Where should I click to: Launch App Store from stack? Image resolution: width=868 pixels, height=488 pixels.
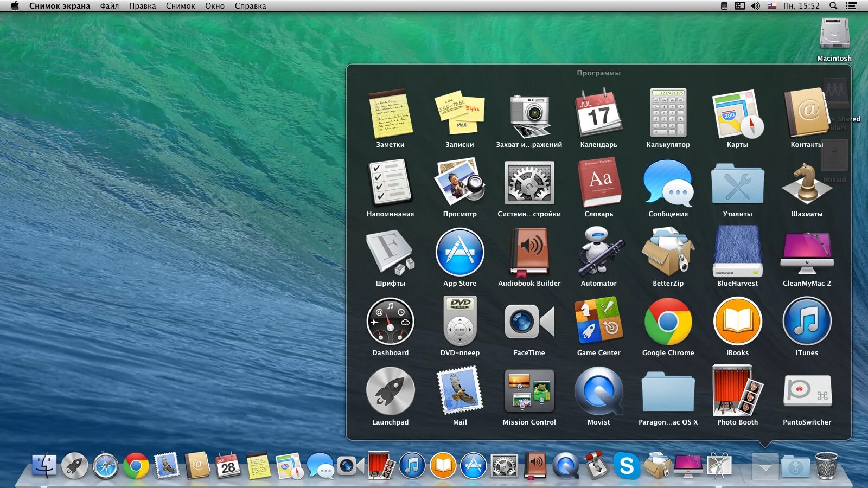[459, 252]
